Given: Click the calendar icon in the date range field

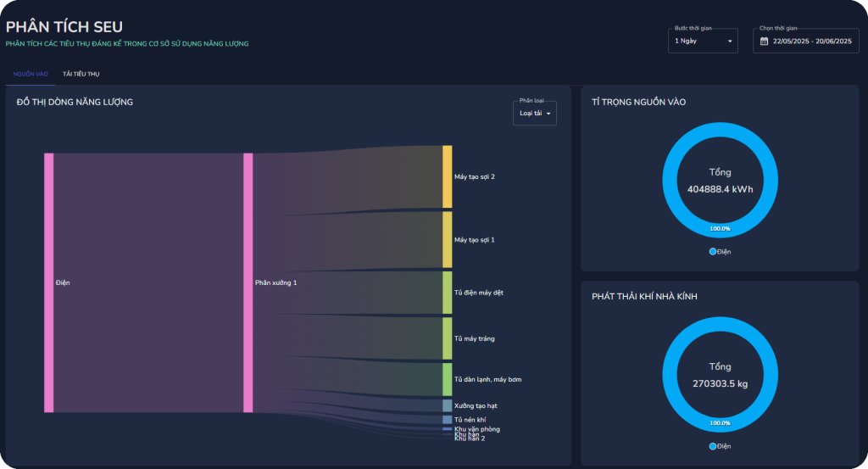Looking at the screenshot, I should (x=764, y=41).
